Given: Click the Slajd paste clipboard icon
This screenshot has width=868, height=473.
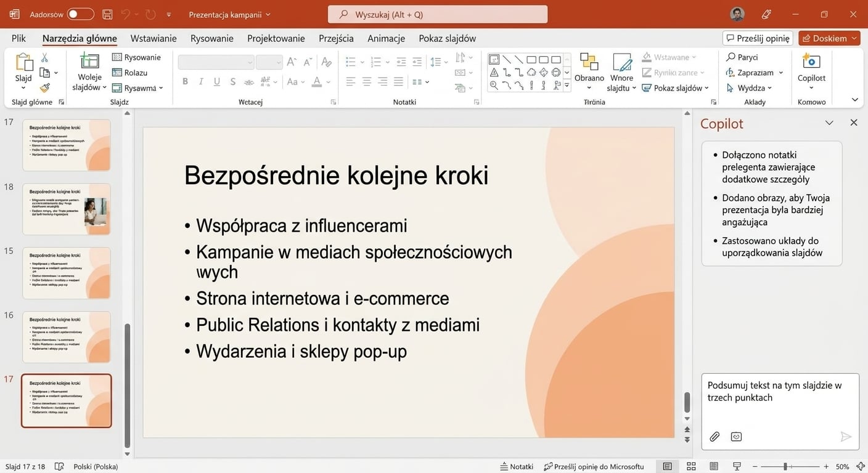Looking at the screenshot, I should (23, 63).
